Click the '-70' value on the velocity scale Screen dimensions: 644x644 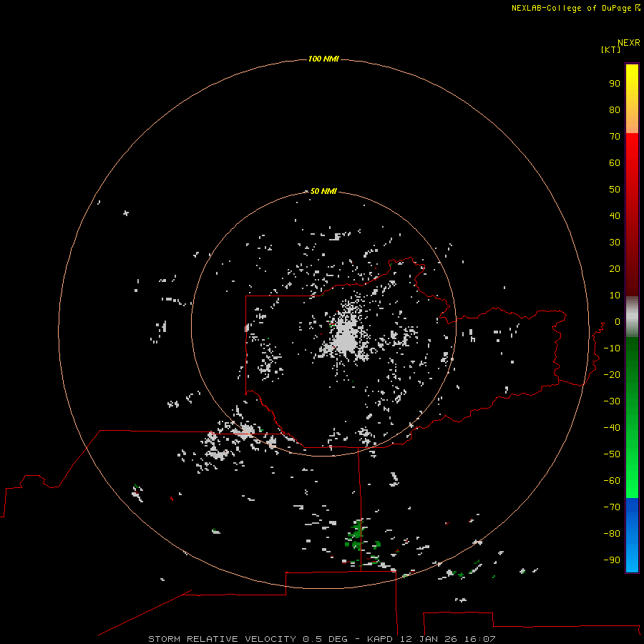pos(612,507)
